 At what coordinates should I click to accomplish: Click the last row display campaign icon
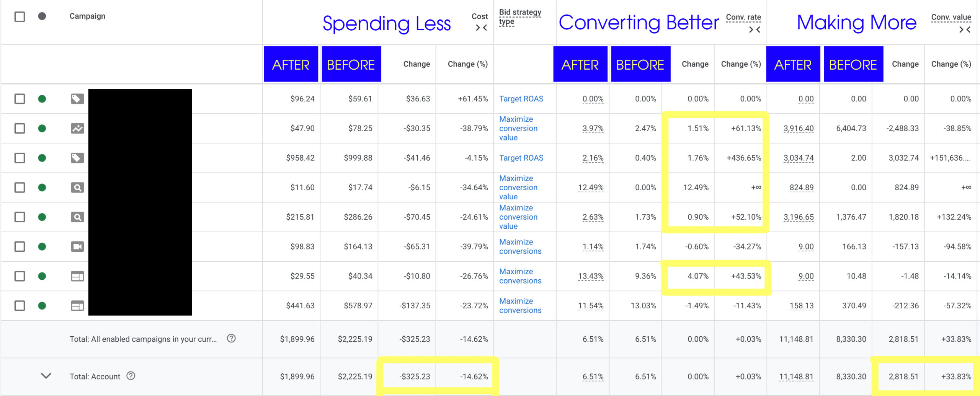point(77,306)
